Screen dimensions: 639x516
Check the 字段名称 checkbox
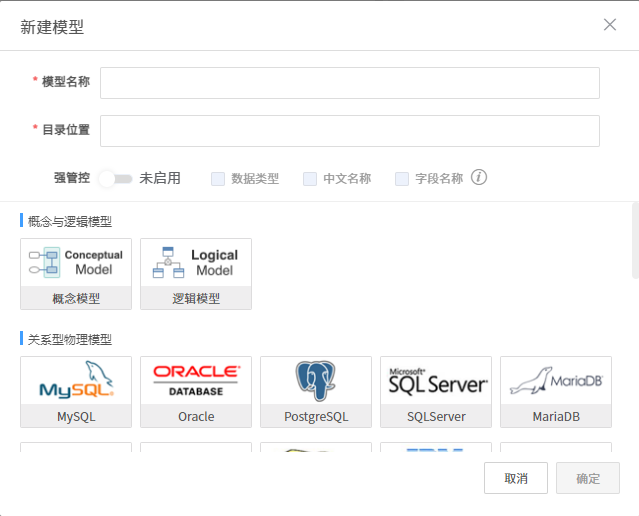point(402,179)
